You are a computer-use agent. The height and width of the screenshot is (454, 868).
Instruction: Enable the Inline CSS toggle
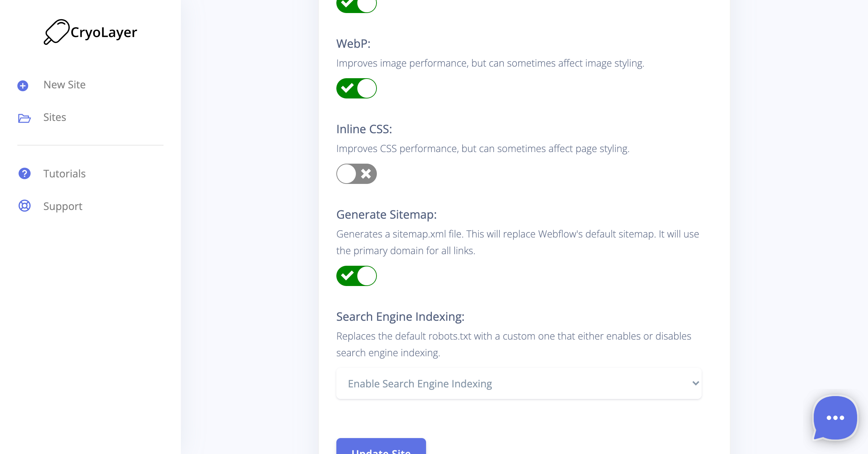coord(356,174)
